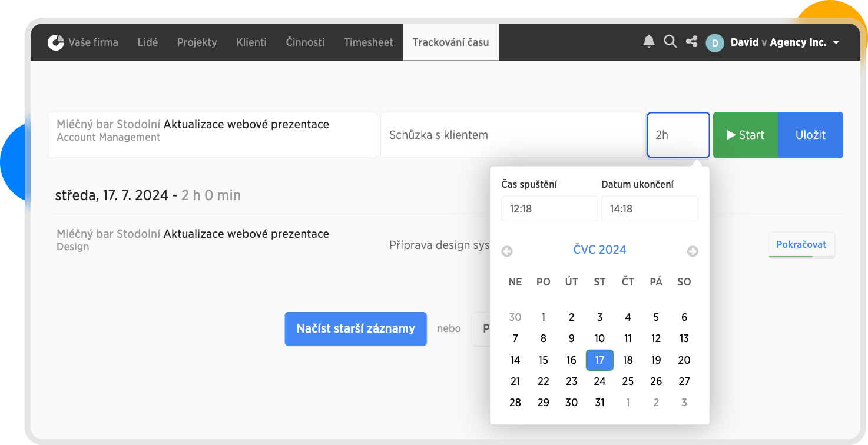Switch to the Projekty menu item
This screenshot has height=445, width=868.
(x=197, y=42)
